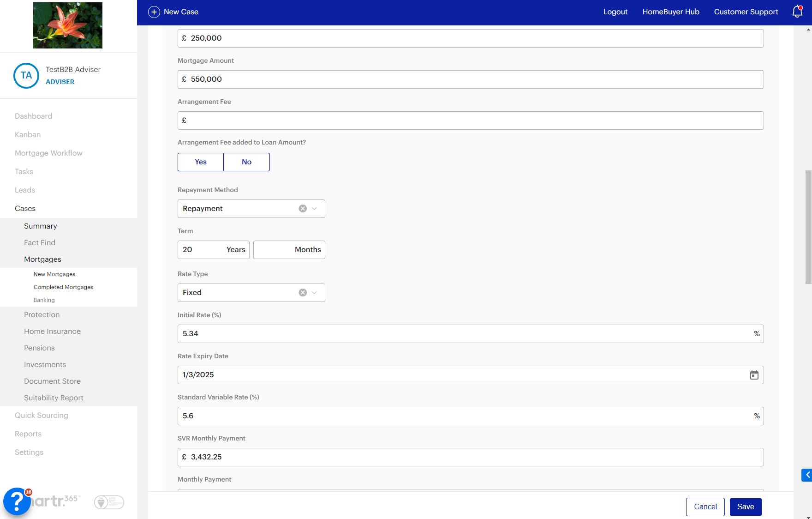Open Leads in the sidebar

tap(25, 190)
